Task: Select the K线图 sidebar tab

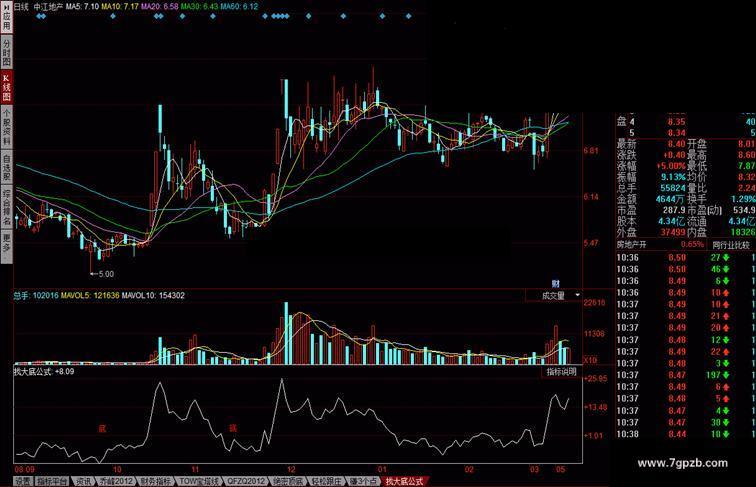Action: coord(6,87)
